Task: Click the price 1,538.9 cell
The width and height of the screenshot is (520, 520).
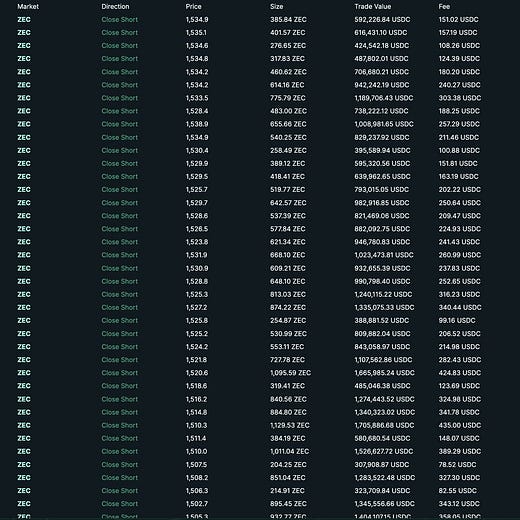Action: coord(197,124)
